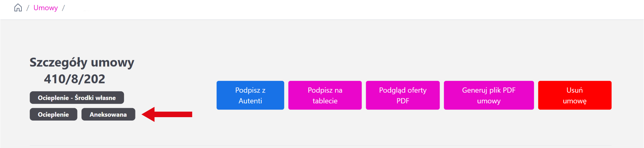Viewport: 644px width, 148px height.
Task: Click the contract number 410/8/202
Action: 75,79
